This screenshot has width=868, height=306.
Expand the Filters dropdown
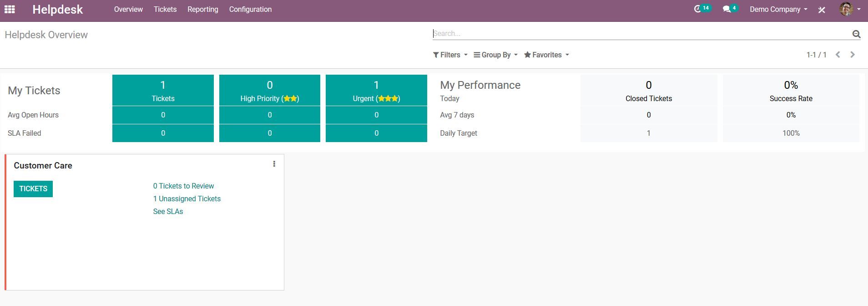pos(450,55)
